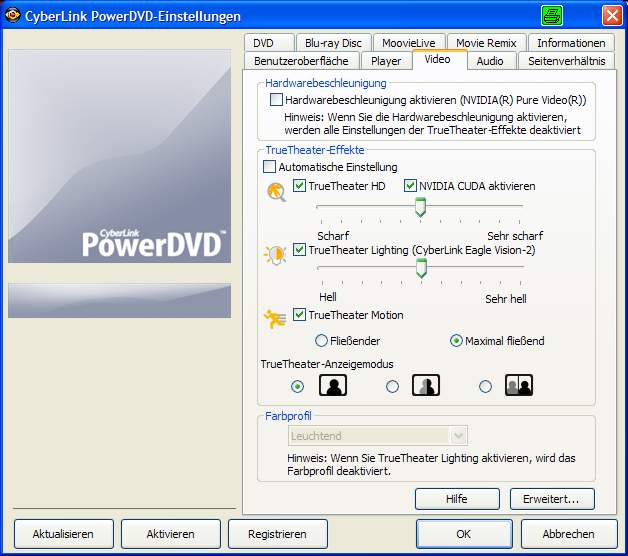
Task: Disable TrueTheater Motion checkbox
Action: [x=299, y=314]
